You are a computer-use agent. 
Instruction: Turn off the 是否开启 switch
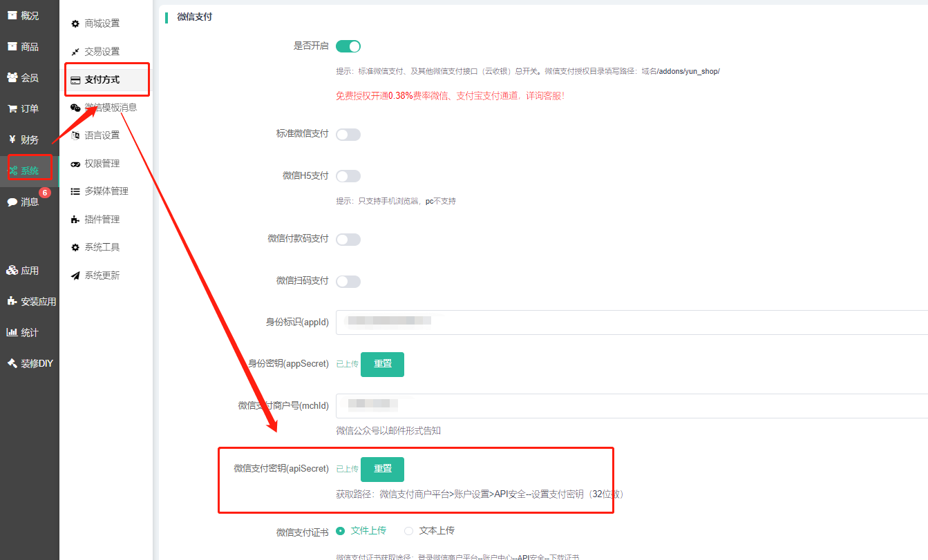pos(348,46)
